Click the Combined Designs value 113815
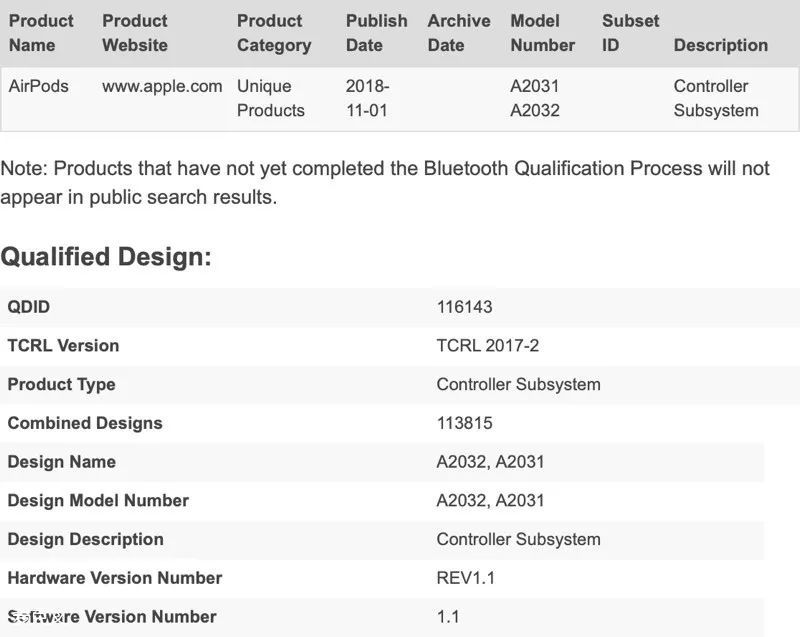The height and width of the screenshot is (637, 800). (464, 423)
